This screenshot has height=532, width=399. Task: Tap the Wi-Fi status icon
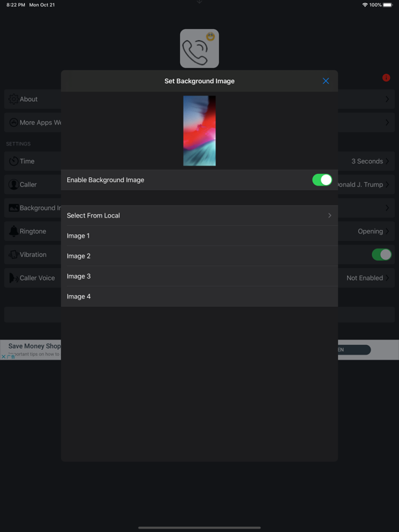365,5
